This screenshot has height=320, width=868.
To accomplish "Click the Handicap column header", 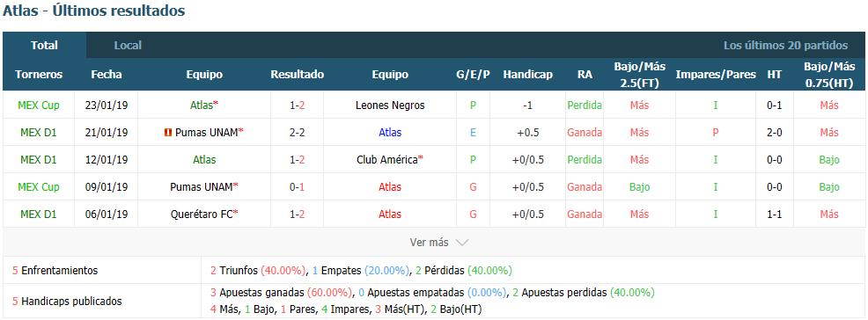I will tap(527, 75).
